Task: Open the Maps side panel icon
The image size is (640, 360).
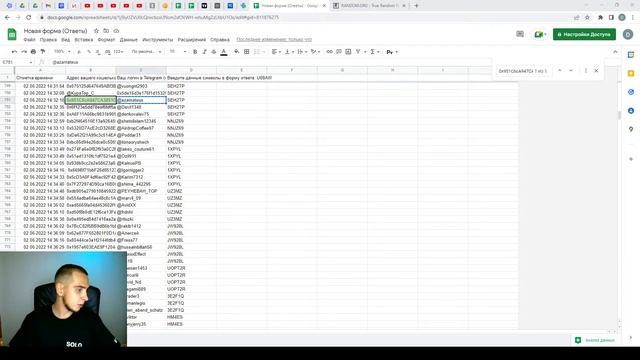Action: pos(631,129)
